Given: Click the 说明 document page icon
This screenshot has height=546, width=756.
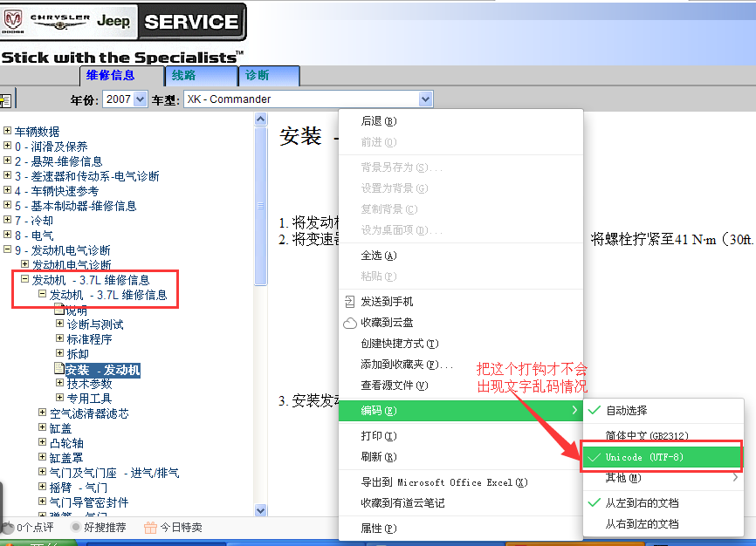Looking at the screenshot, I should click(59, 309).
